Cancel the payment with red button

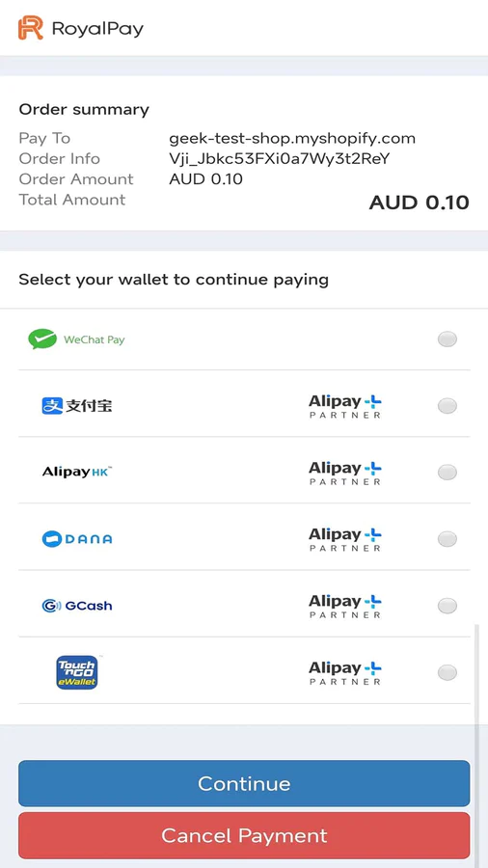pyautogui.click(x=244, y=835)
